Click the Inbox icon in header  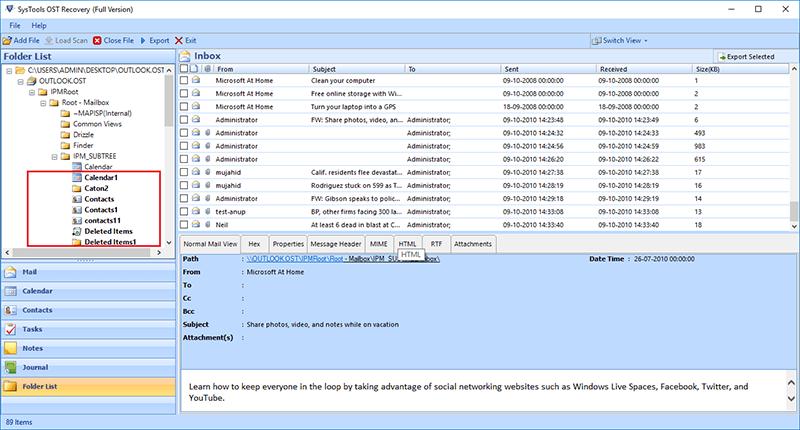pyautogui.click(x=185, y=56)
